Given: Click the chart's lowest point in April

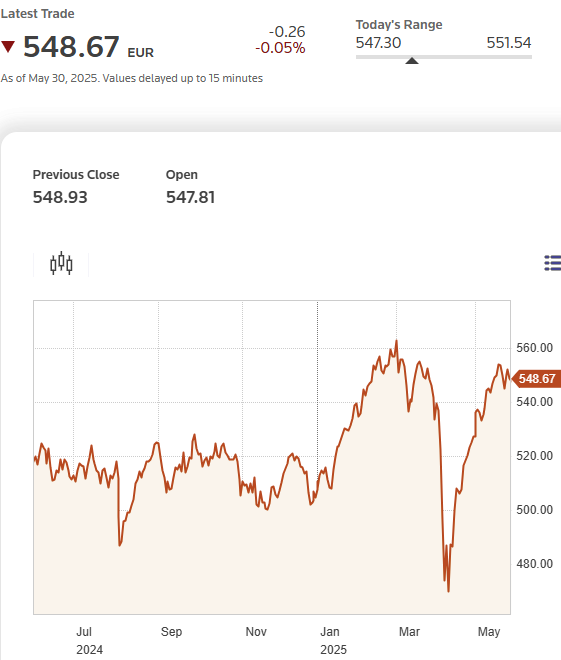Looking at the screenshot, I should click(449, 591).
